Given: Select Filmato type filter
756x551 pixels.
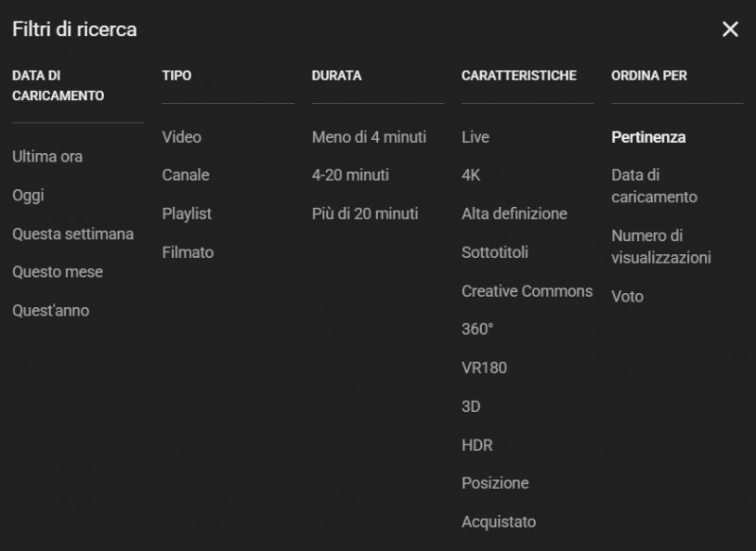Looking at the screenshot, I should coord(188,252).
